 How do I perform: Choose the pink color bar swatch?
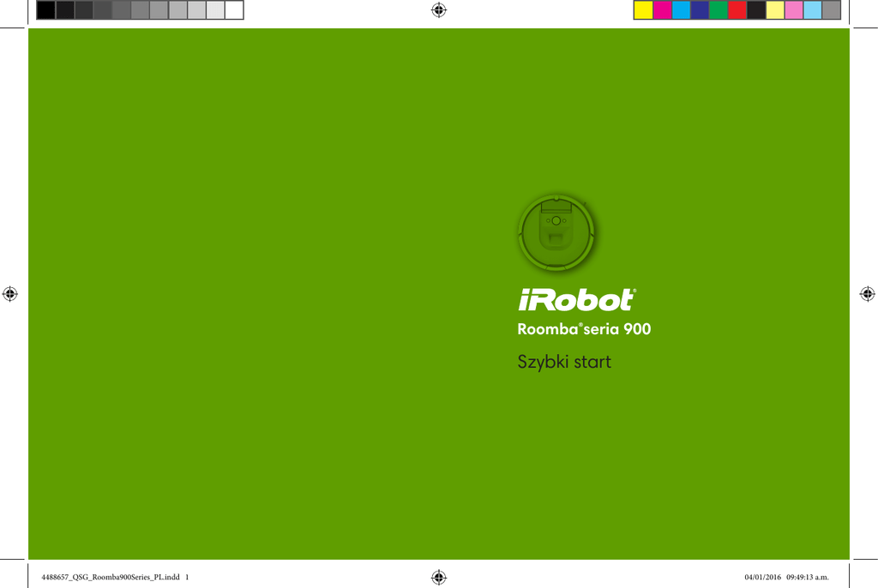[x=793, y=10]
